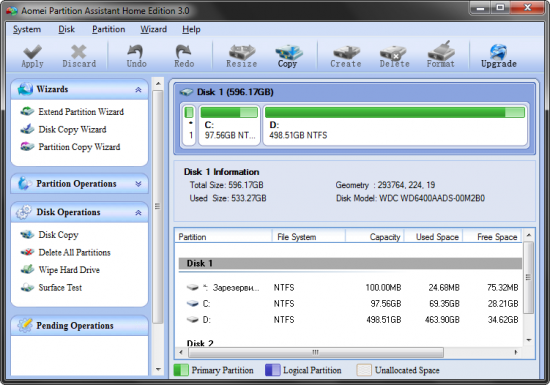Click the Format partition toolbar icon
This screenshot has height=385, width=550.
click(441, 51)
